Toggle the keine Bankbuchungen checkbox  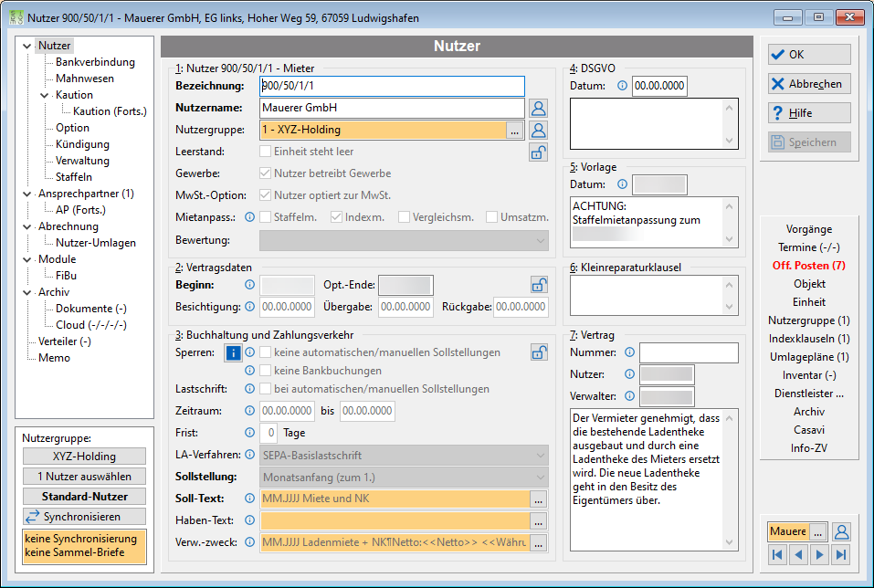click(266, 371)
